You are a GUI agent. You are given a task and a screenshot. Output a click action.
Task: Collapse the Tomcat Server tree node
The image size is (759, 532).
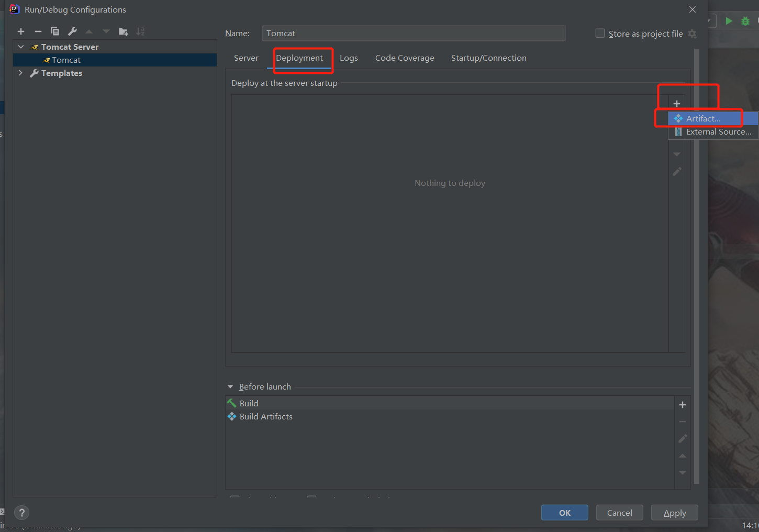click(x=21, y=47)
